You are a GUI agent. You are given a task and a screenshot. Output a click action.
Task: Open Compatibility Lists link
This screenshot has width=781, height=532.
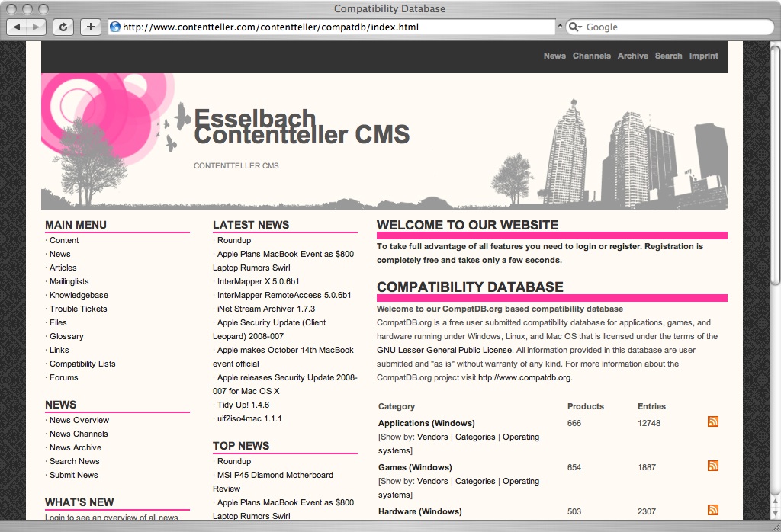tap(82, 364)
